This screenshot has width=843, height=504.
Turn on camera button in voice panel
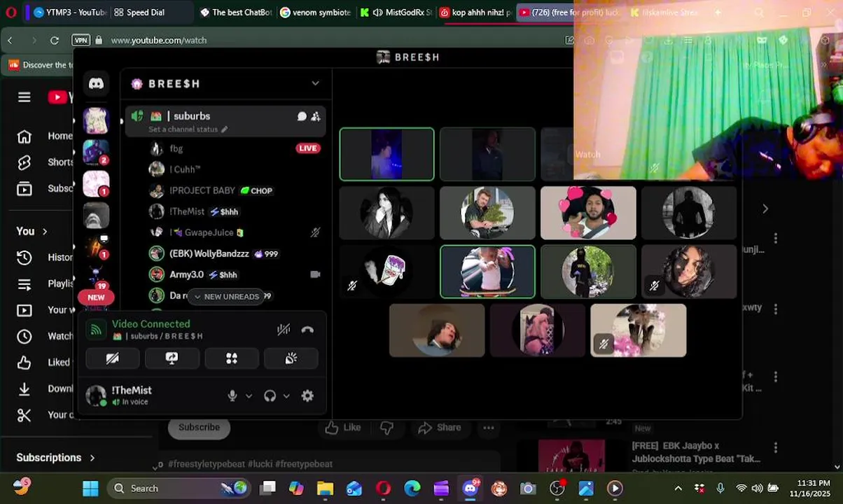[x=112, y=358]
